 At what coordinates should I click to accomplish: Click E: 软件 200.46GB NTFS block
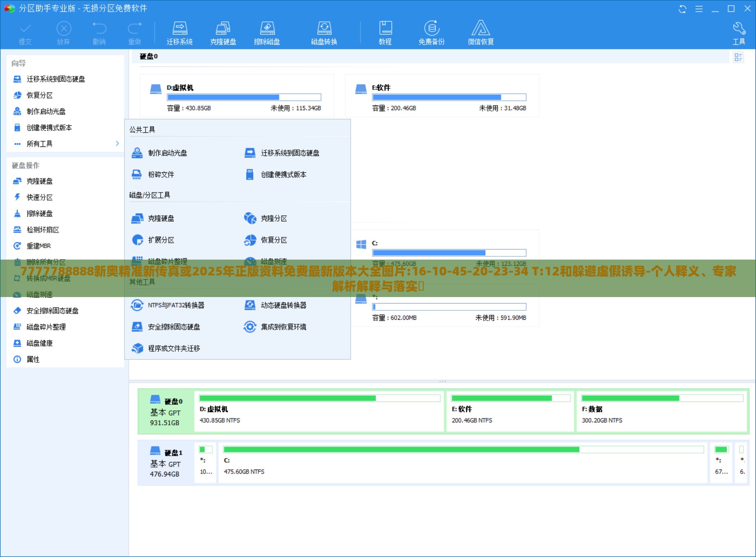(x=510, y=412)
